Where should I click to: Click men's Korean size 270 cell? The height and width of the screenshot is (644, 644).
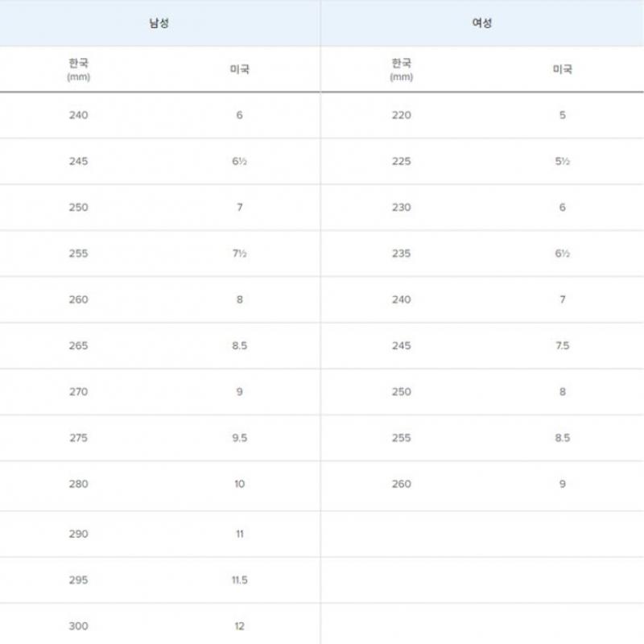pos(79,392)
